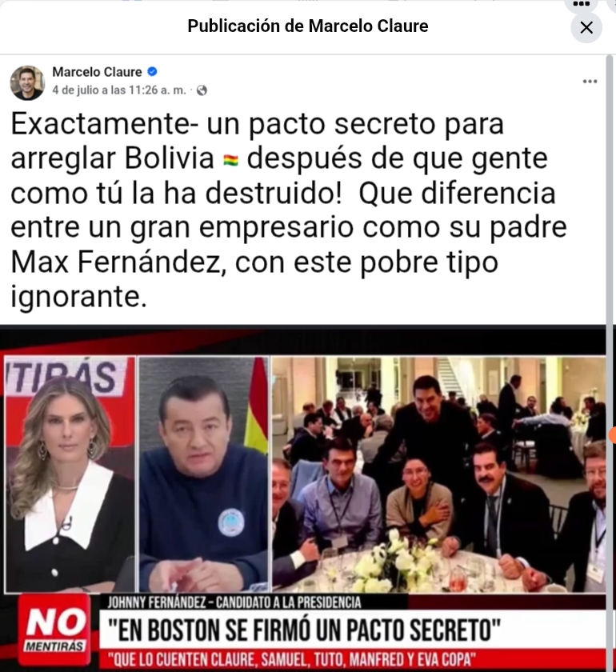616x672 pixels.
Task: Open the 4 de julio timestamp link
Action: click(118, 90)
